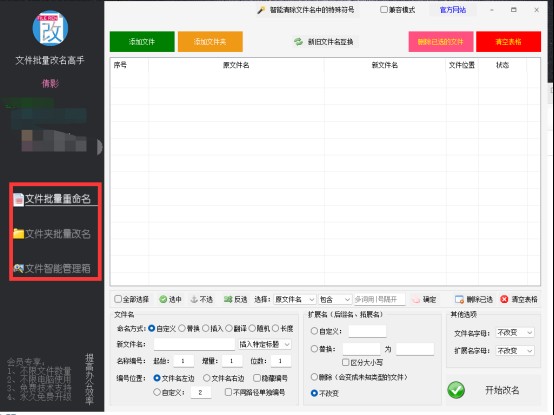Click the 新文件名 text input field
Image resolution: width=554 pixels, height=415 pixels.
(194, 344)
